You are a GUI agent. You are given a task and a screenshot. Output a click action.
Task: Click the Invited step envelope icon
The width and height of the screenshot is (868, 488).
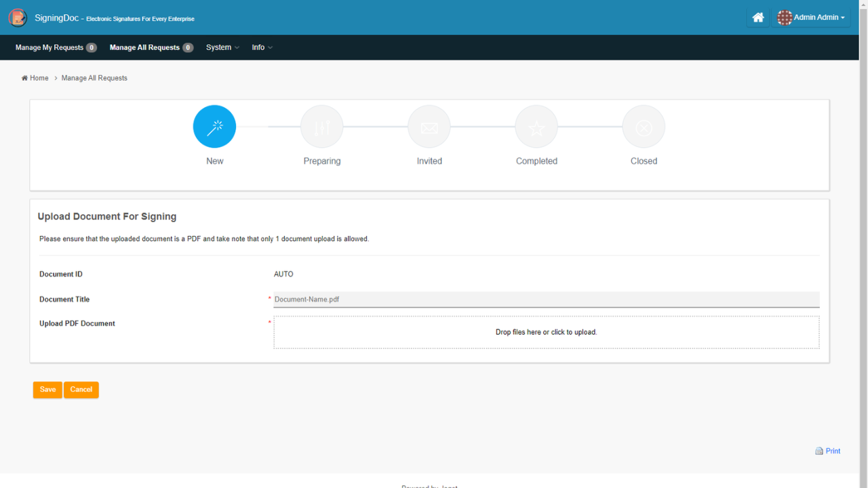[429, 127]
